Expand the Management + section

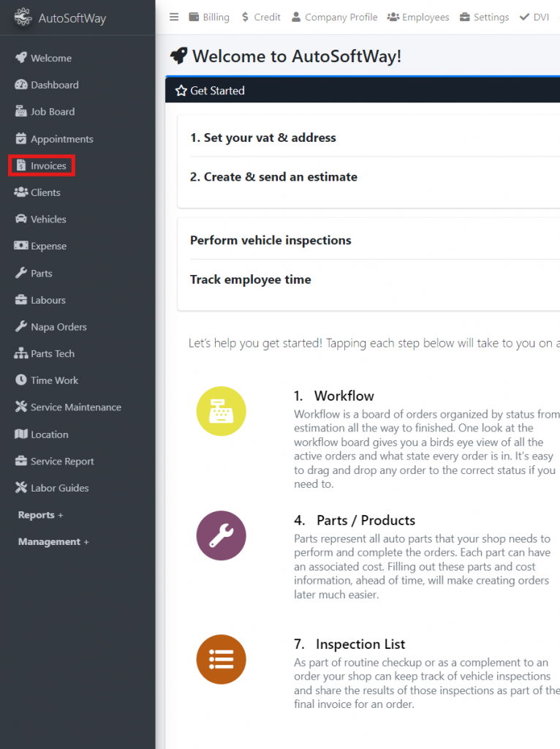53,542
